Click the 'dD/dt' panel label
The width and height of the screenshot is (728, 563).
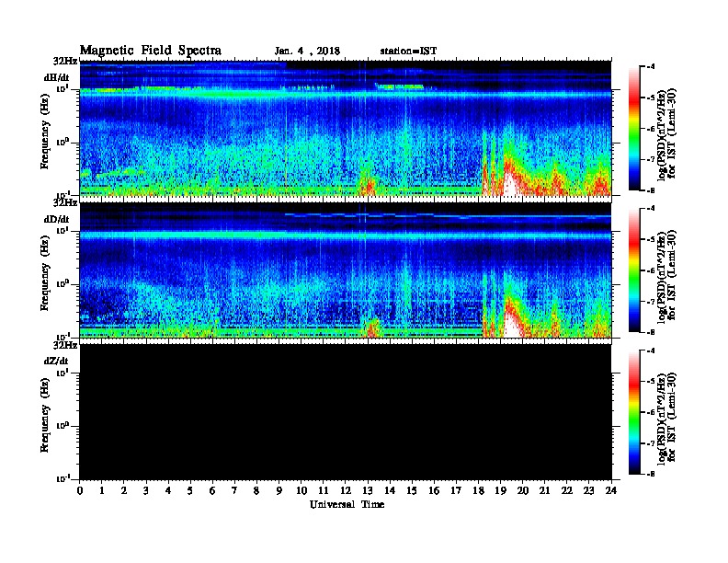57,219
